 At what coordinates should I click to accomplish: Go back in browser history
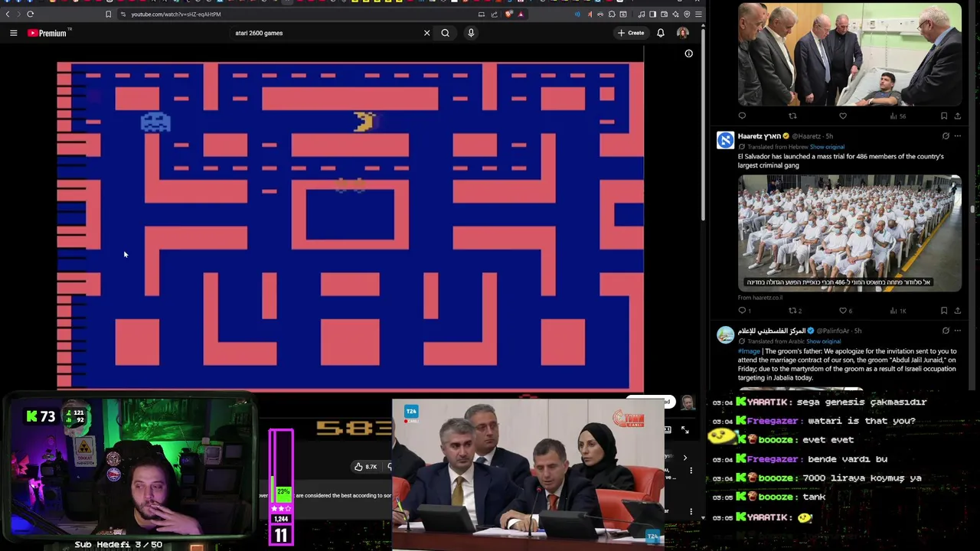click(x=8, y=14)
